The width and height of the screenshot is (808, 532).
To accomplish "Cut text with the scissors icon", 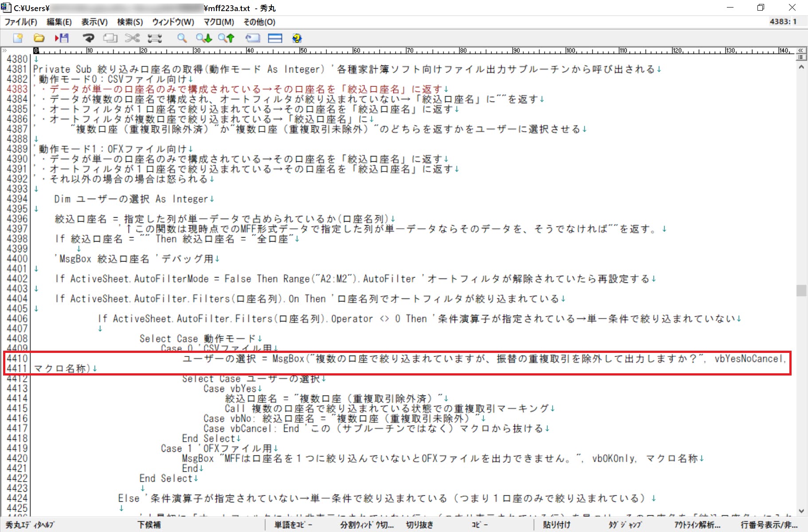I will [132, 38].
